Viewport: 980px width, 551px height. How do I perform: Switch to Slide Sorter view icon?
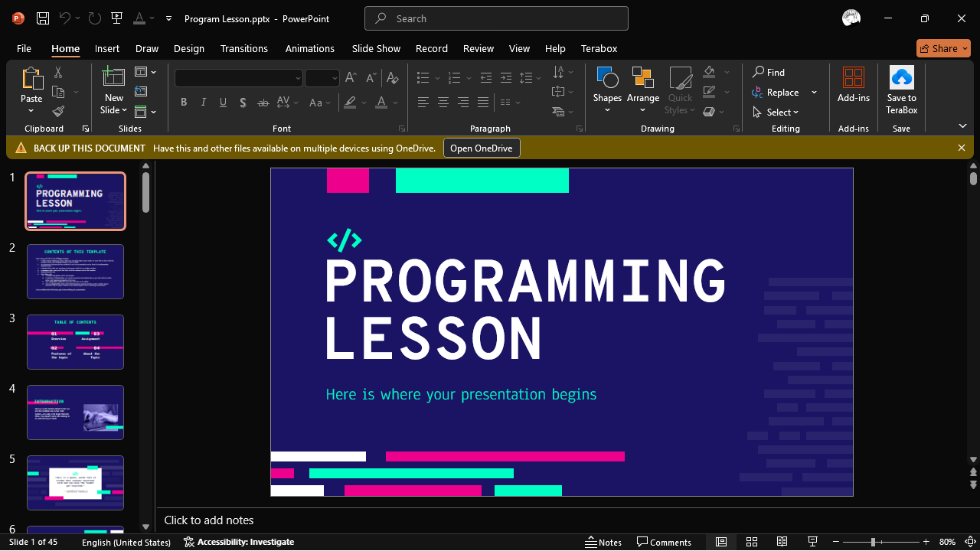pyautogui.click(x=752, y=542)
